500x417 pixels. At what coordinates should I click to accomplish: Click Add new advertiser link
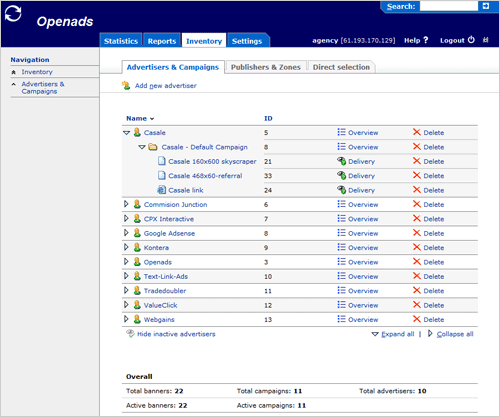click(x=166, y=86)
